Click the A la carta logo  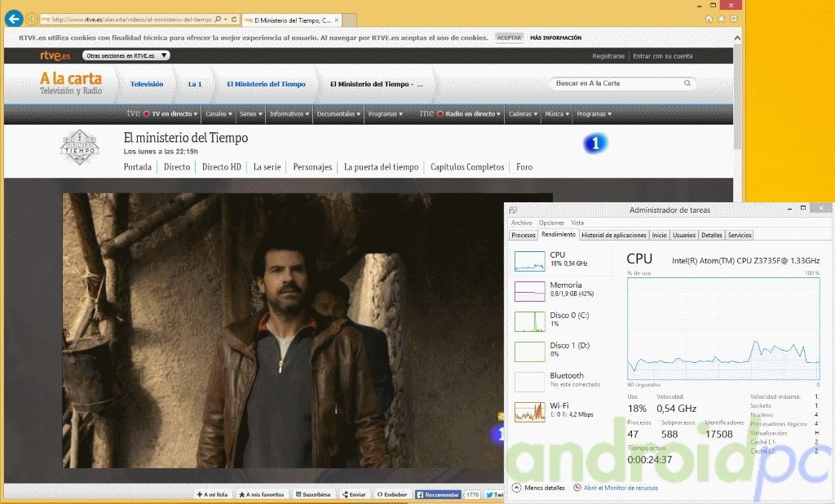(x=71, y=83)
